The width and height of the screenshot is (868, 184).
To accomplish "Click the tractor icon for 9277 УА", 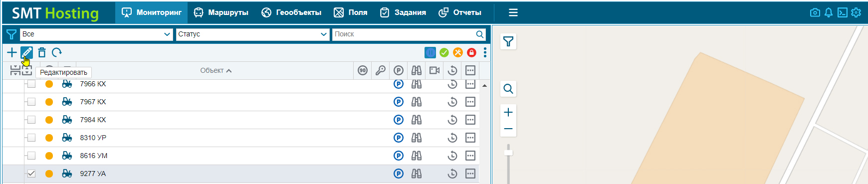I will (x=67, y=174).
